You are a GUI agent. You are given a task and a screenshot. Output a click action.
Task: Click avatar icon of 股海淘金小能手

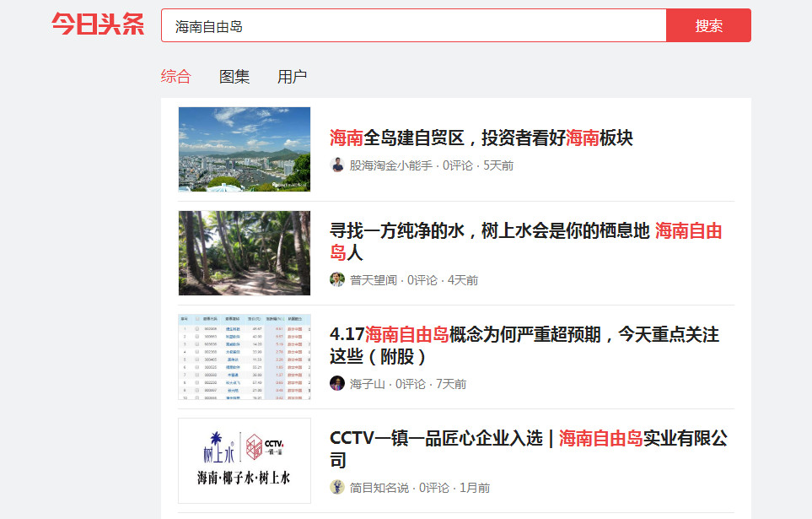click(337, 165)
